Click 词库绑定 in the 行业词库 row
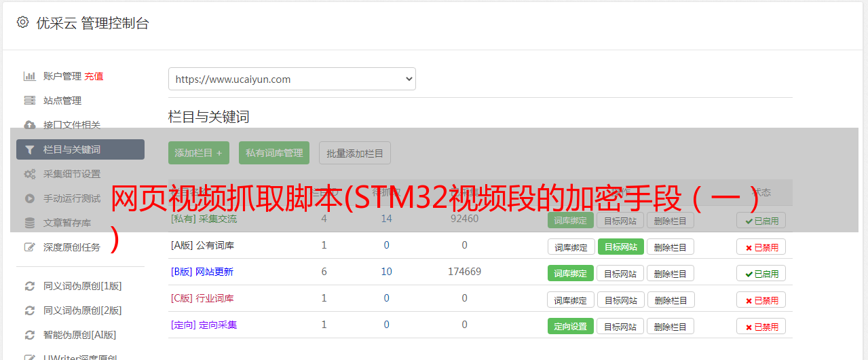 click(x=571, y=300)
